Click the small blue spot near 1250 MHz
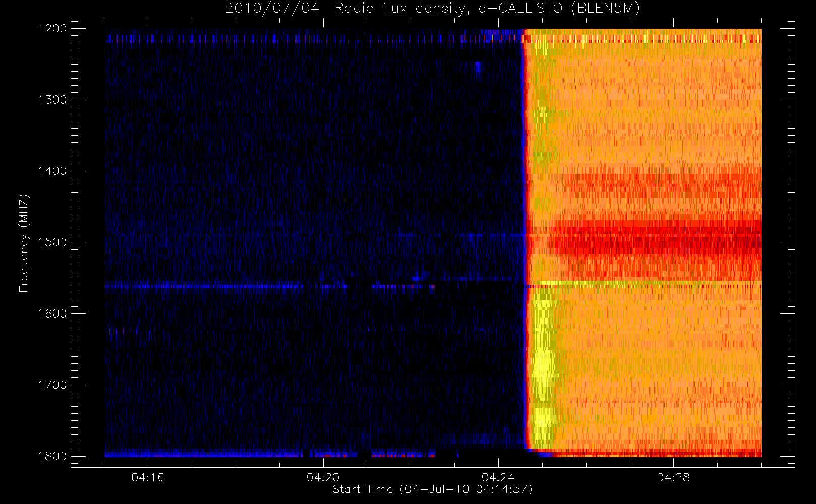816x504 pixels. [x=478, y=67]
